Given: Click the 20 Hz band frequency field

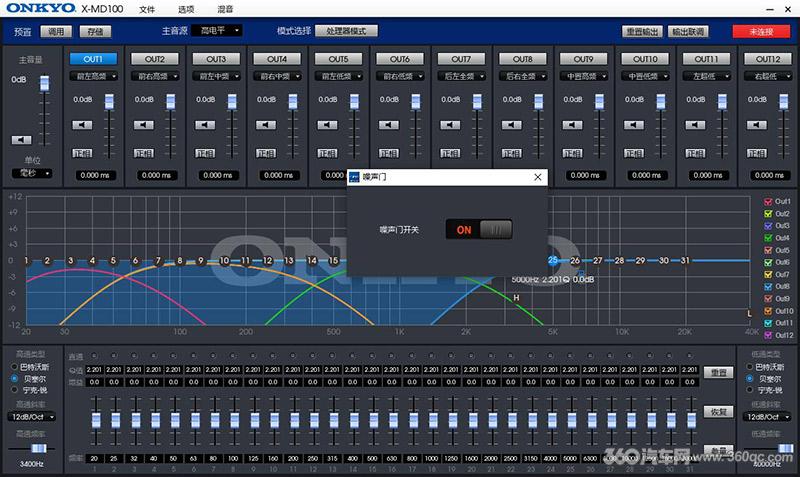Looking at the screenshot, I should click(94, 458).
